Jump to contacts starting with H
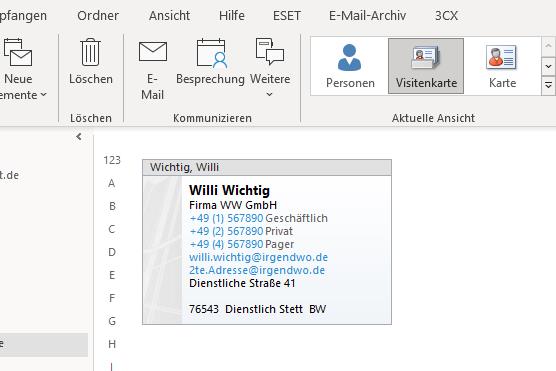556x371 pixels. tap(112, 344)
